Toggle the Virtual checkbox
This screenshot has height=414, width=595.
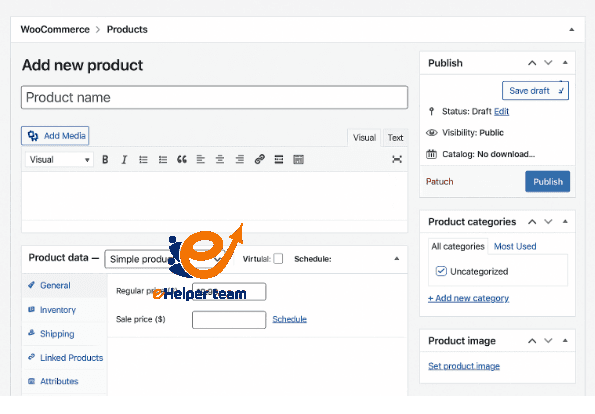click(x=278, y=259)
